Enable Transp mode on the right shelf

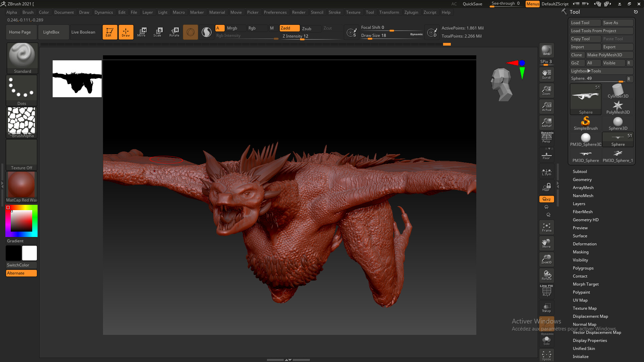click(546, 307)
